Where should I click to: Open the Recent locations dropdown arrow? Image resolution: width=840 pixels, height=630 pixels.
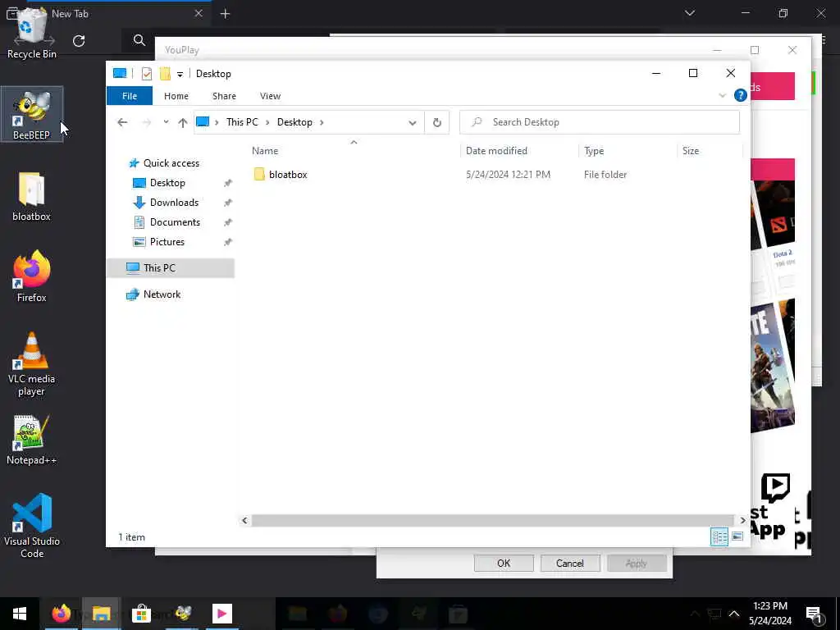166,122
